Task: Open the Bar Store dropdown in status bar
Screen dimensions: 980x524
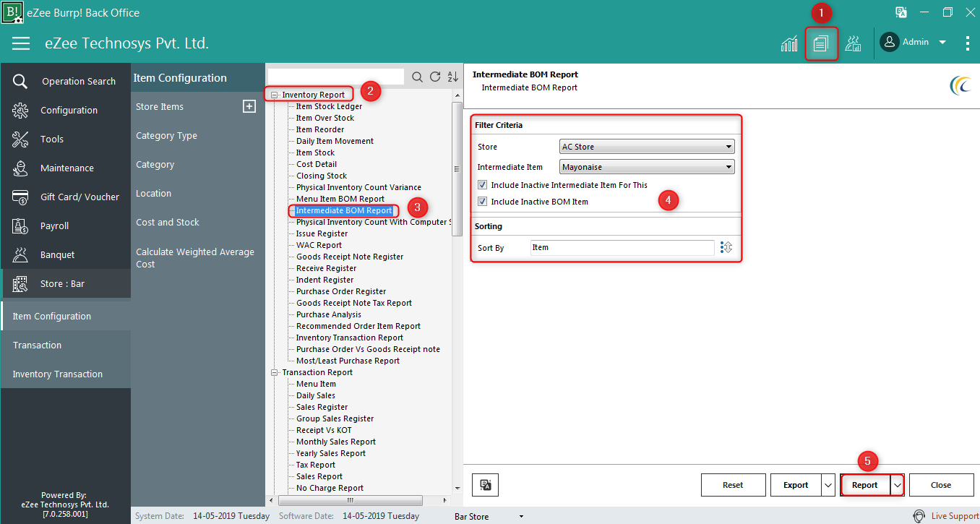Action: pyautogui.click(x=522, y=517)
